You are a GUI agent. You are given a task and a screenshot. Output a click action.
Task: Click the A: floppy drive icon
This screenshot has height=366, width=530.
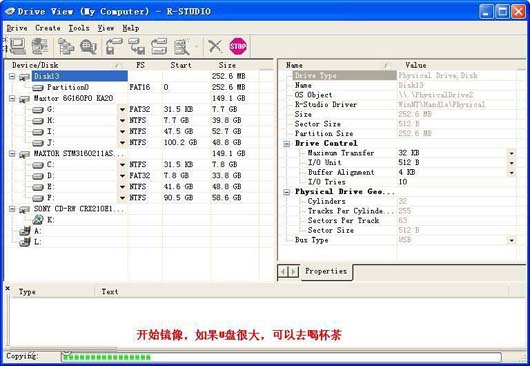[x=25, y=231]
